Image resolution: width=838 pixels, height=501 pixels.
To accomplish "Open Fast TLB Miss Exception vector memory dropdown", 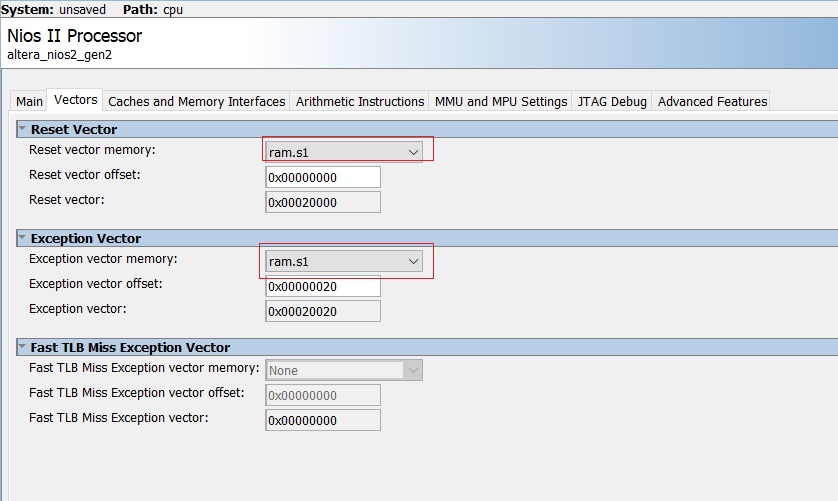I will click(344, 370).
